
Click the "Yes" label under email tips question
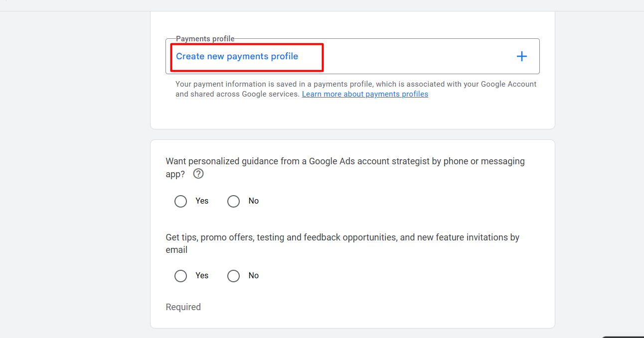(202, 276)
